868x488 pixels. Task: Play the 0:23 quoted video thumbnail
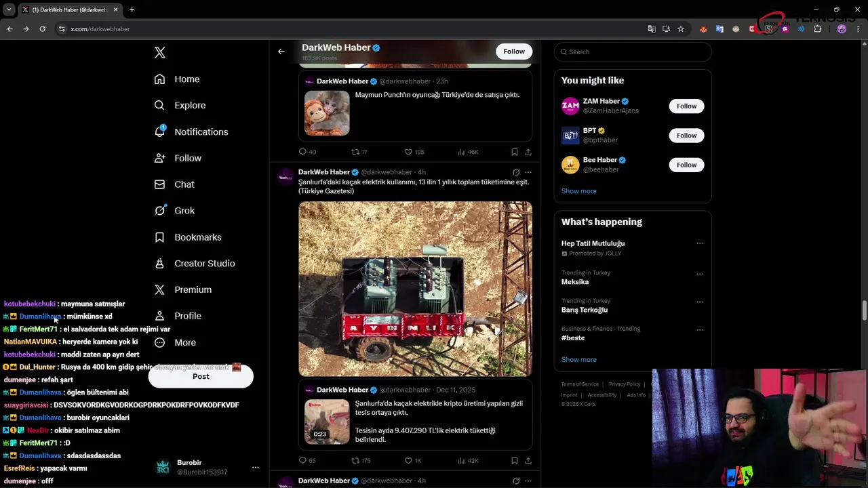pyautogui.click(x=327, y=422)
